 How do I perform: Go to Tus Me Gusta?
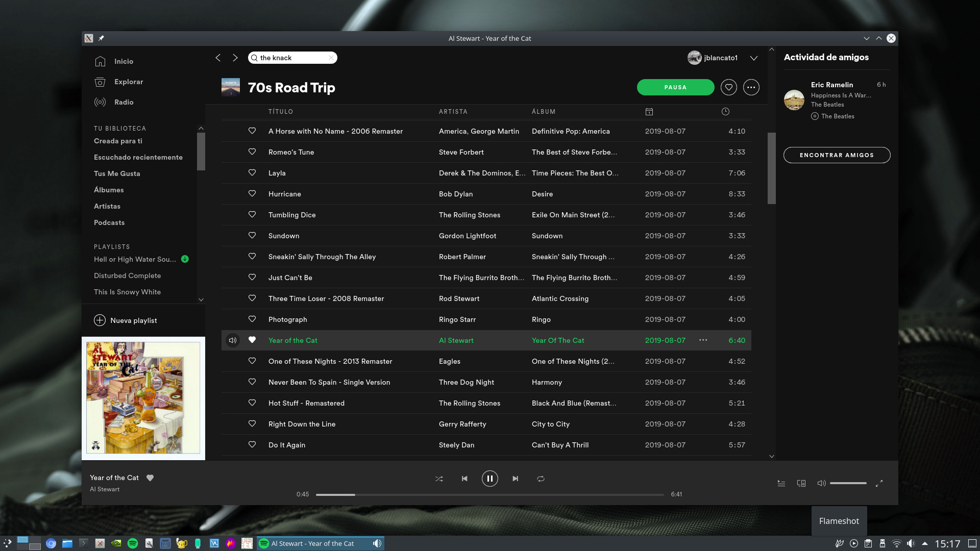click(x=117, y=173)
